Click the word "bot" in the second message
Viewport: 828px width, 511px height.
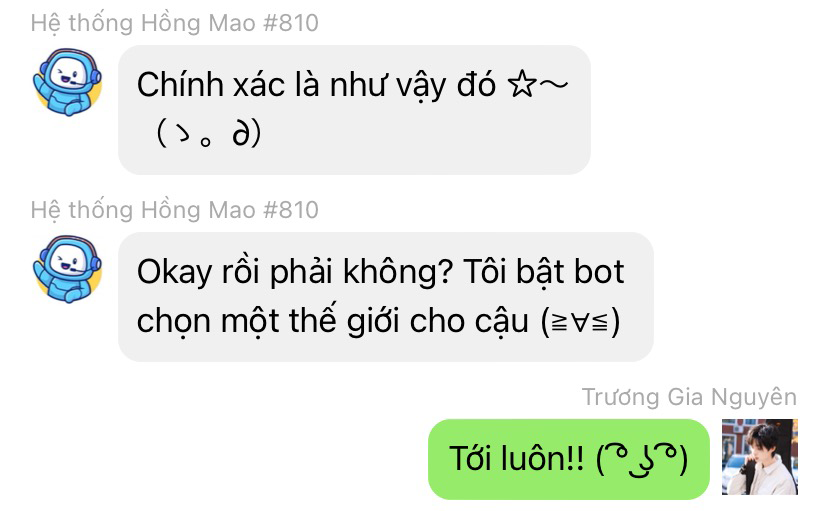coord(599,271)
